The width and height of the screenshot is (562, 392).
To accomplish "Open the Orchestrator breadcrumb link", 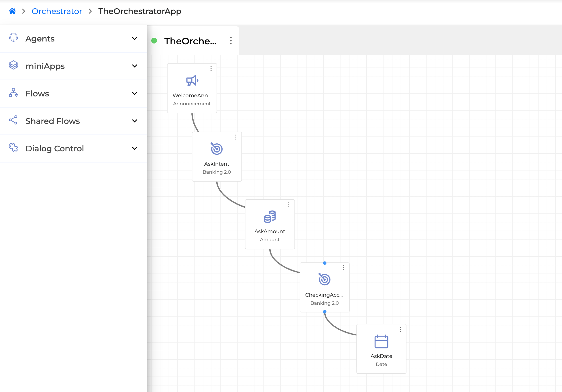I will [57, 11].
